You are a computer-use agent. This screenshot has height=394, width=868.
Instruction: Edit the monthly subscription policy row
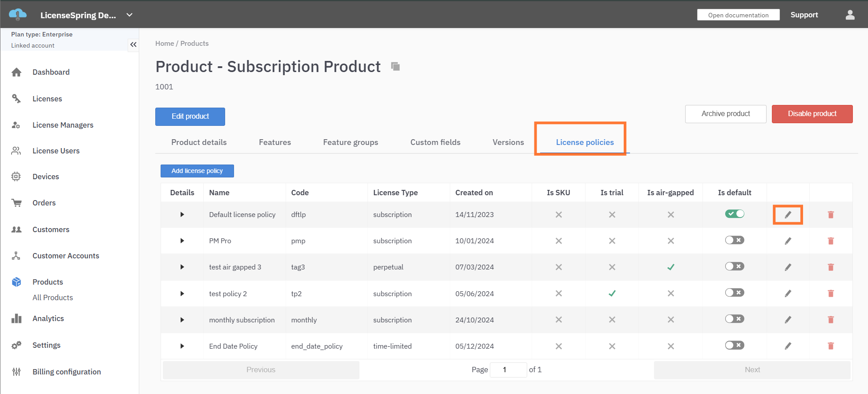click(x=787, y=320)
